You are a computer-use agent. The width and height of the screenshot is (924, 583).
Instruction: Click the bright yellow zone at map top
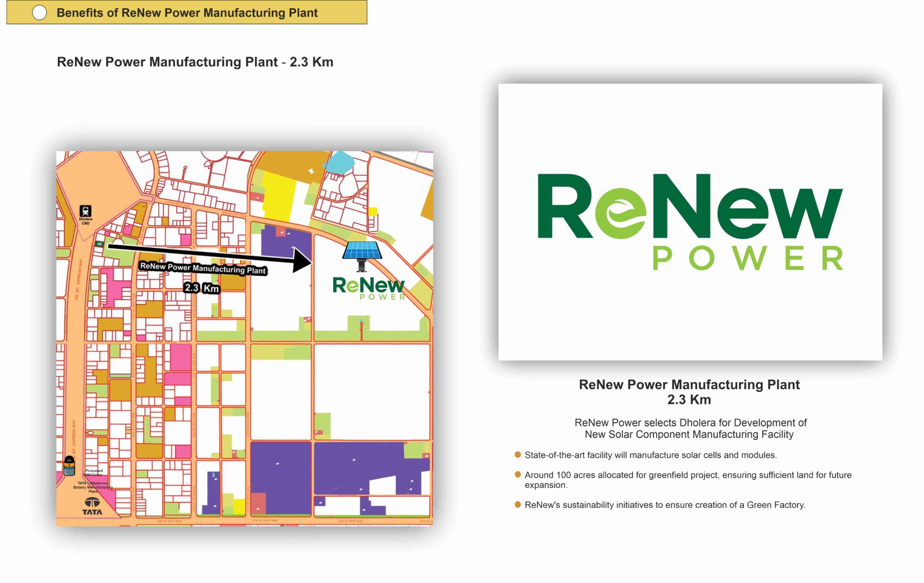279,197
